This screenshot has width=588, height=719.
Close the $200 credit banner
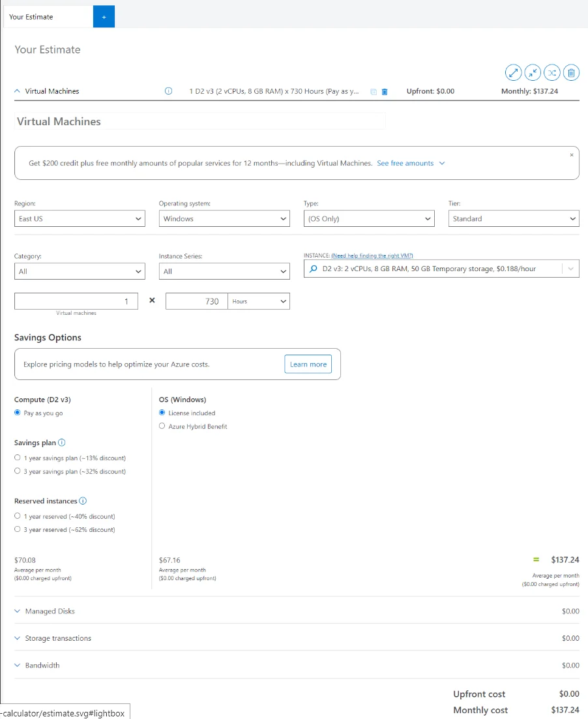click(572, 155)
